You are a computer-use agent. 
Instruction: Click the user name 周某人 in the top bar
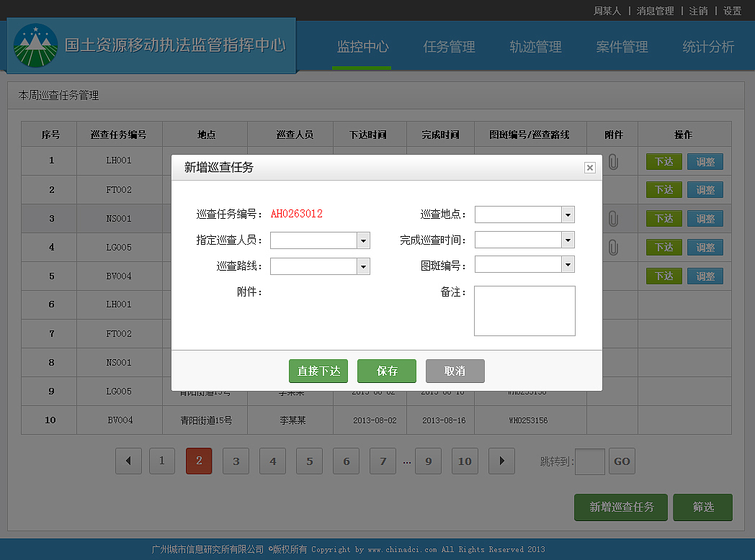click(x=607, y=11)
